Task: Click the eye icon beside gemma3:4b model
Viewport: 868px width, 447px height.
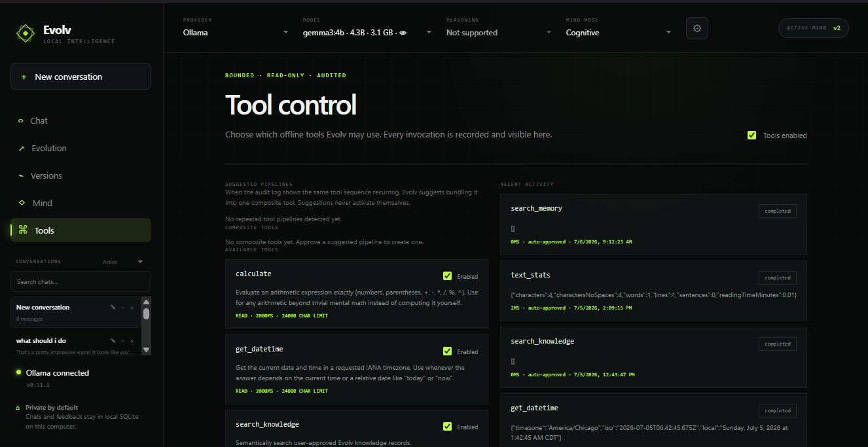Action: (403, 33)
